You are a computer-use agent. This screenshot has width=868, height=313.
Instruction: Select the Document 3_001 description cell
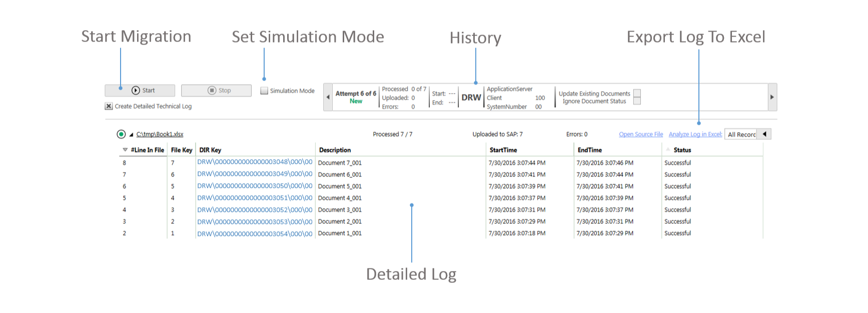[x=340, y=210]
